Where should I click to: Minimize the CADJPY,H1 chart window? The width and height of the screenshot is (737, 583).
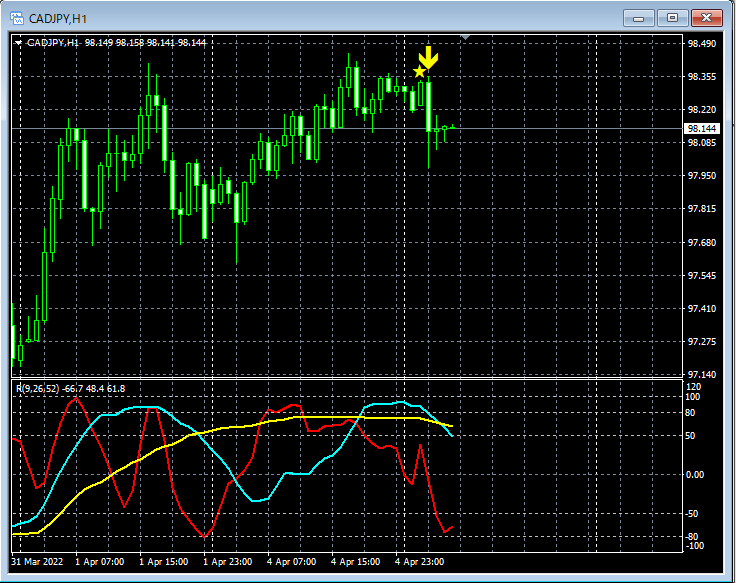pos(638,18)
